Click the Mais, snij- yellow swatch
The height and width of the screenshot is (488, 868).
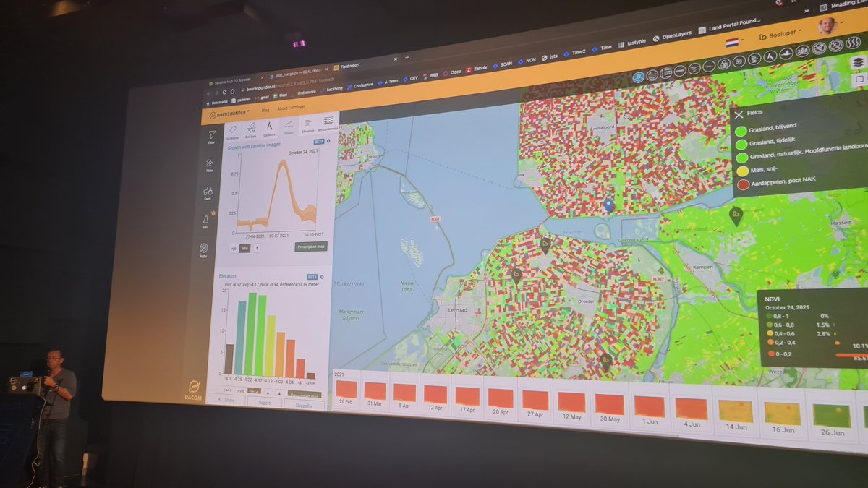[x=743, y=171]
